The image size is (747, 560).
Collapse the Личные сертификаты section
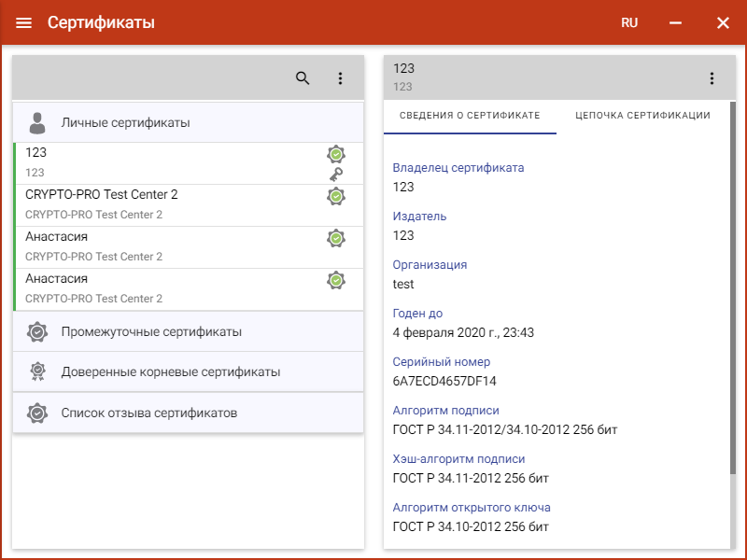[x=187, y=122]
